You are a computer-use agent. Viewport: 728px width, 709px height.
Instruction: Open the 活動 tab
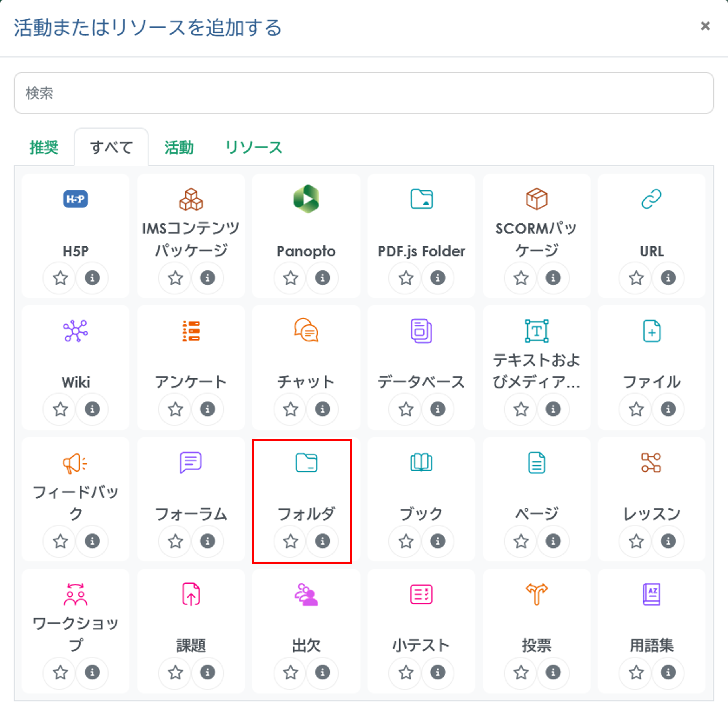click(x=179, y=148)
